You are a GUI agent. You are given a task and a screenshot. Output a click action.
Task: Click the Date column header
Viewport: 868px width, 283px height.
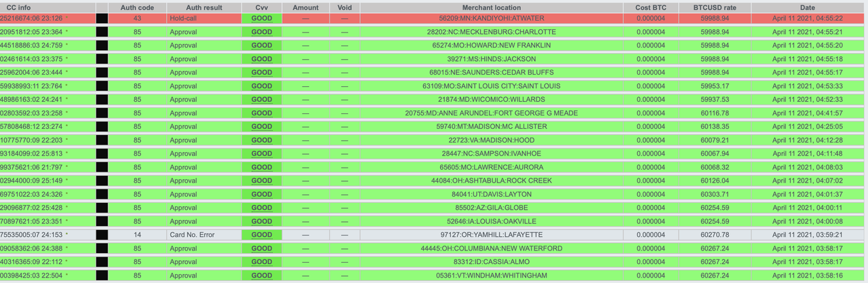point(808,7)
